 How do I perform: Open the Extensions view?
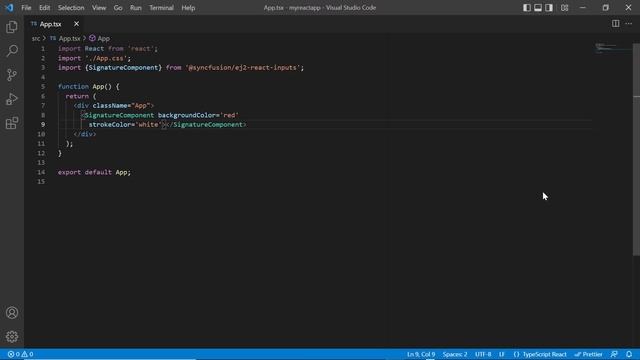(12, 123)
